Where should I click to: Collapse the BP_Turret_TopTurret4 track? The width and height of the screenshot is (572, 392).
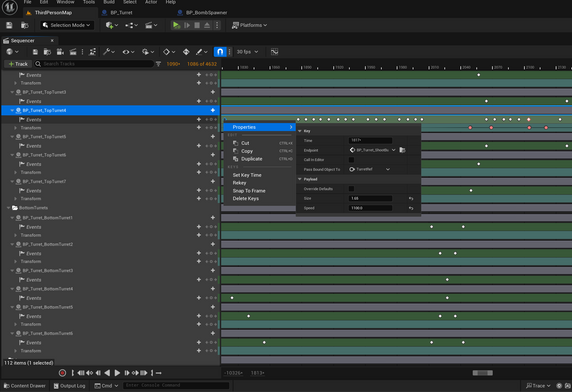click(12, 110)
